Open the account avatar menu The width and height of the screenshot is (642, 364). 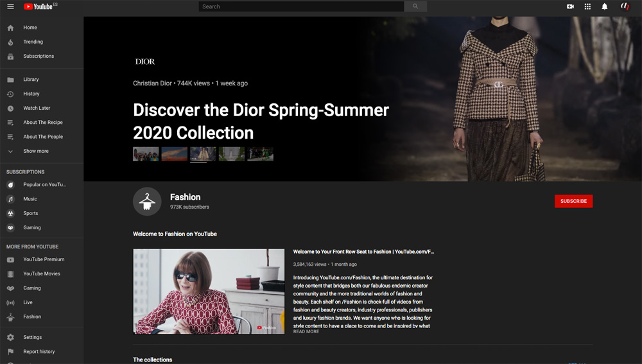click(625, 6)
